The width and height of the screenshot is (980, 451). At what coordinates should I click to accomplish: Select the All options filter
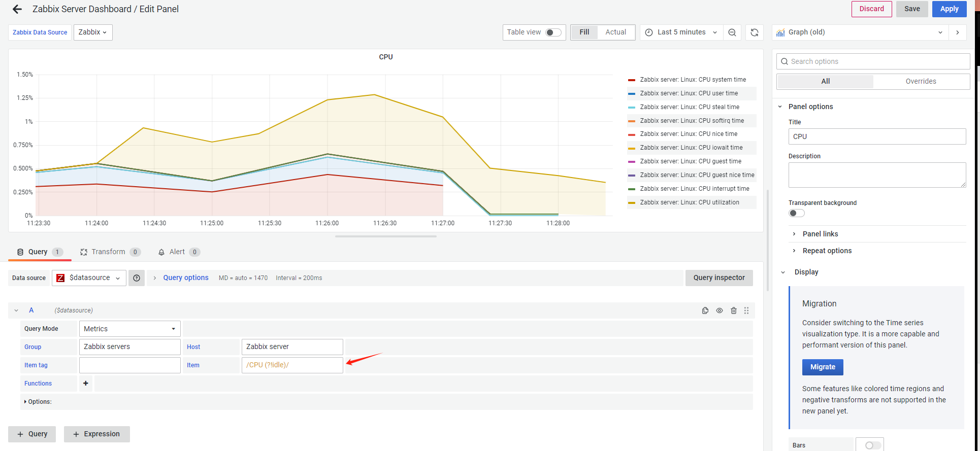[x=826, y=82]
